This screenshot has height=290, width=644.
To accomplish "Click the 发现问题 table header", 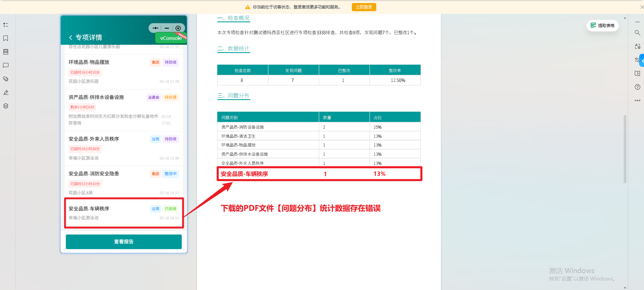I will tap(294, 70).
